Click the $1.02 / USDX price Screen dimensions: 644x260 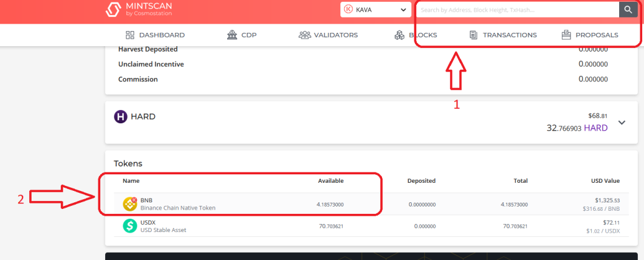pos(603,231)
